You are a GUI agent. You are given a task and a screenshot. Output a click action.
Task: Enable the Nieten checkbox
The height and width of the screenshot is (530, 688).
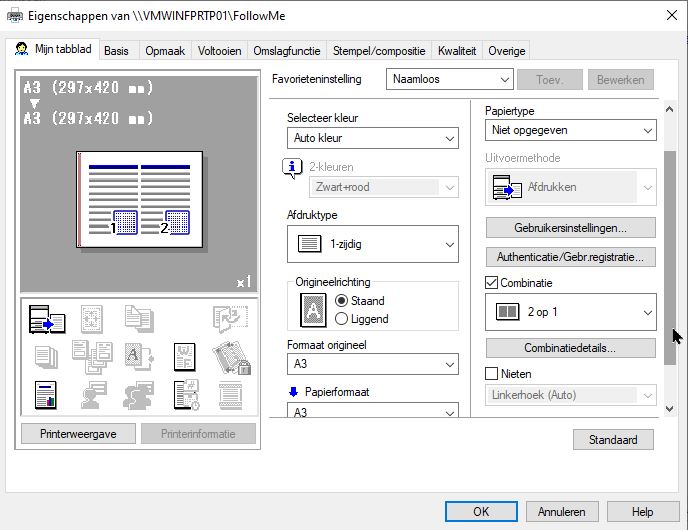(491, 373)
